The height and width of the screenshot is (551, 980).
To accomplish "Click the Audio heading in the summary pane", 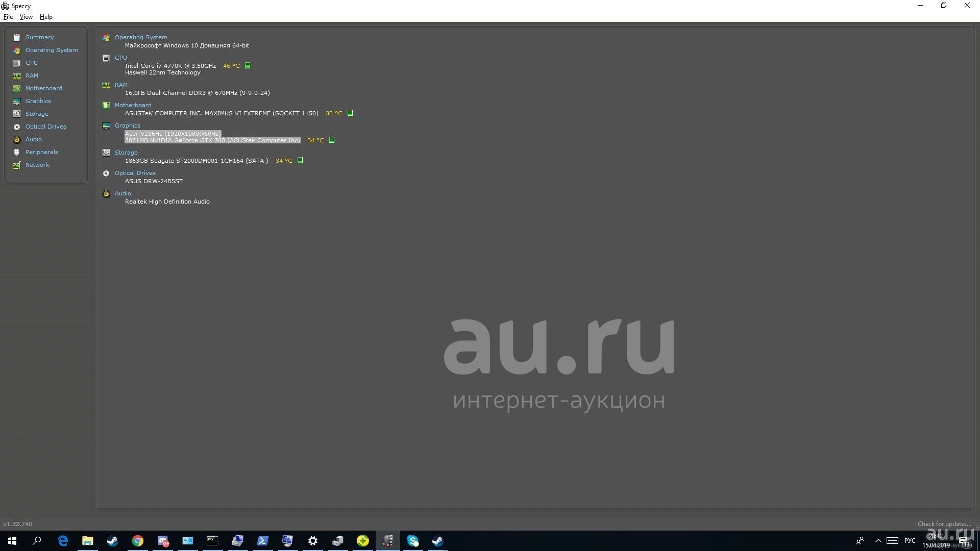I will (122, 193).
